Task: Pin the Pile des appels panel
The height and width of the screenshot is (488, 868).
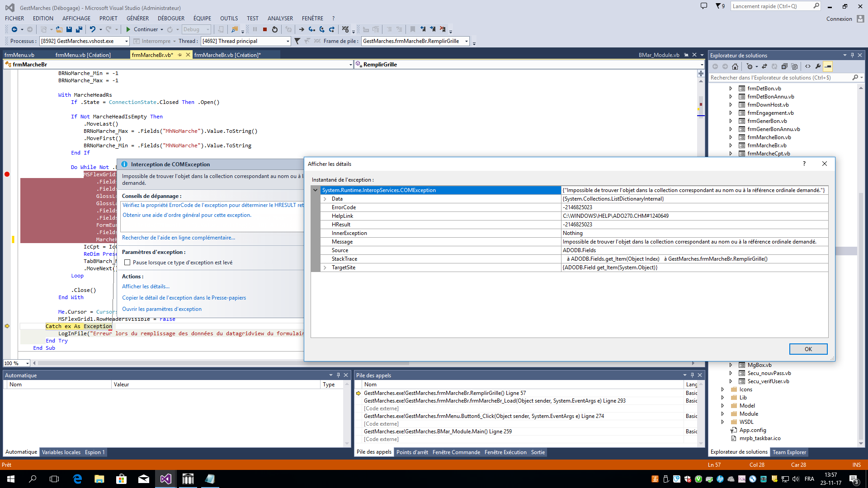Action: click(692, 375)
